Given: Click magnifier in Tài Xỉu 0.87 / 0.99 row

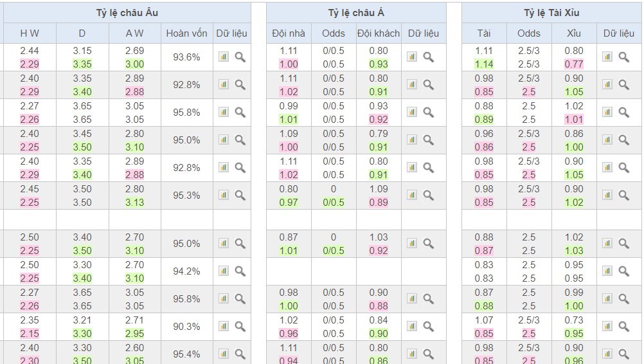Looking at the screenshot, I should coord(623,299).
